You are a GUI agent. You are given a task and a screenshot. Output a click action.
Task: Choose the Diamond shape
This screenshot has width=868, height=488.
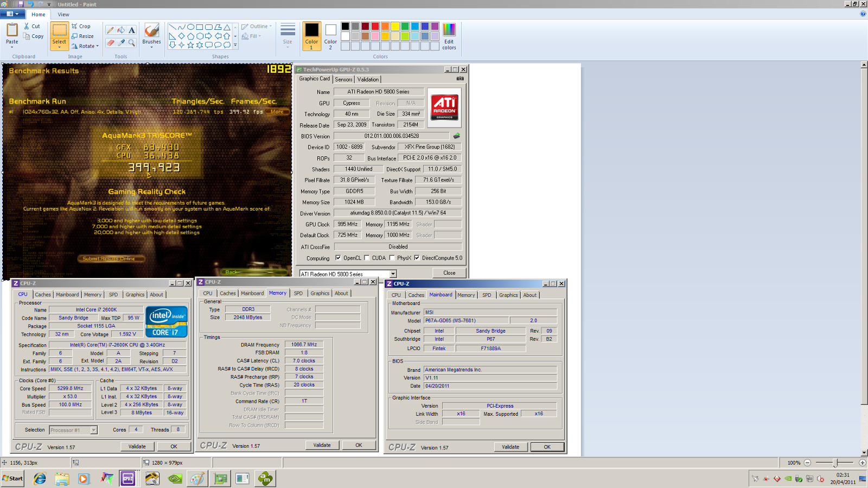point(182,36)
